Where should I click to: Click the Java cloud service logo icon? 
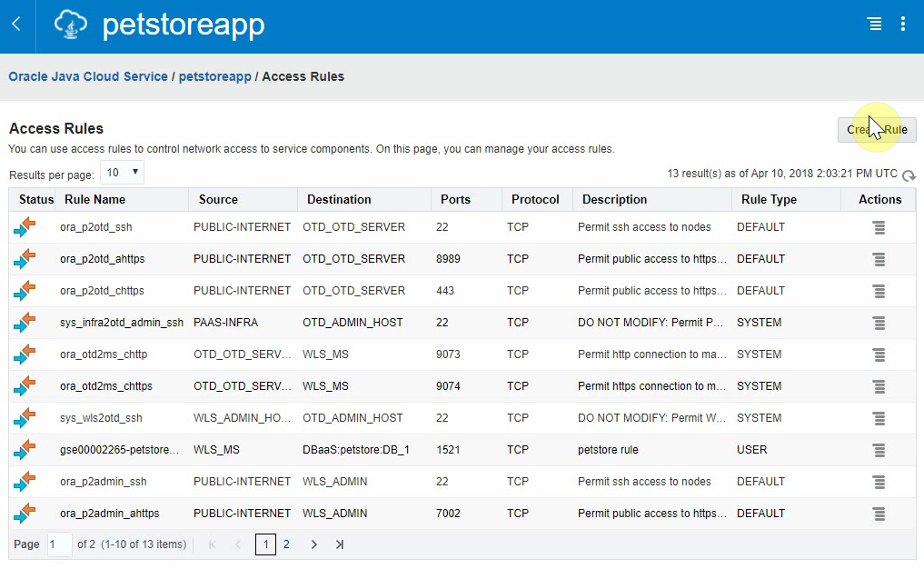[70, 25]
